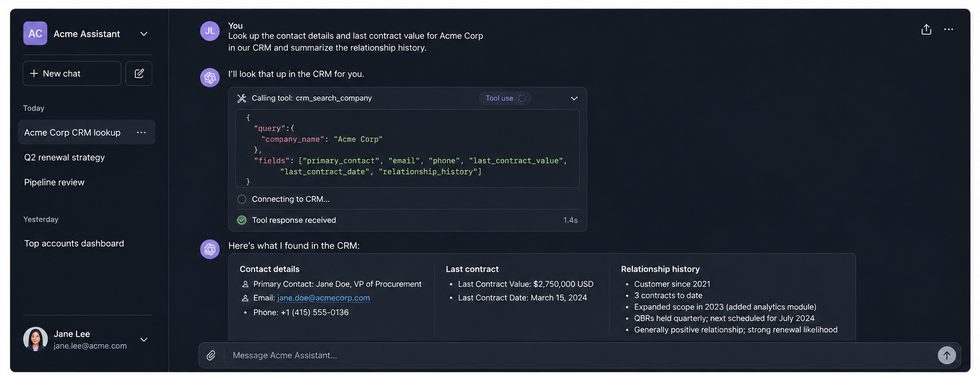Click the Tool use badge
Screen dimensions: 980x375
point(505,98)
